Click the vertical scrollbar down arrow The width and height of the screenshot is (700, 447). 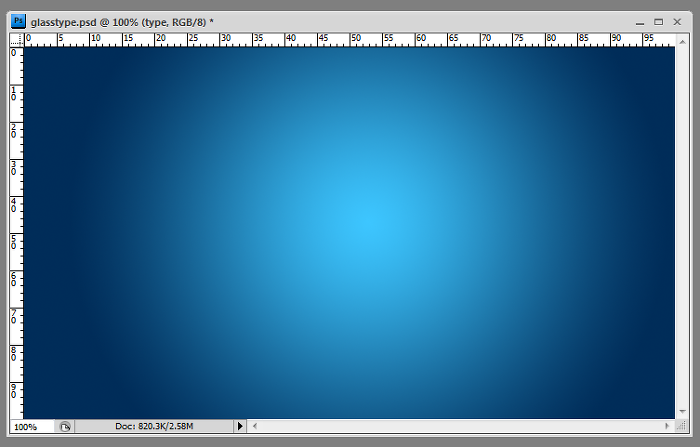click(682, 411)
